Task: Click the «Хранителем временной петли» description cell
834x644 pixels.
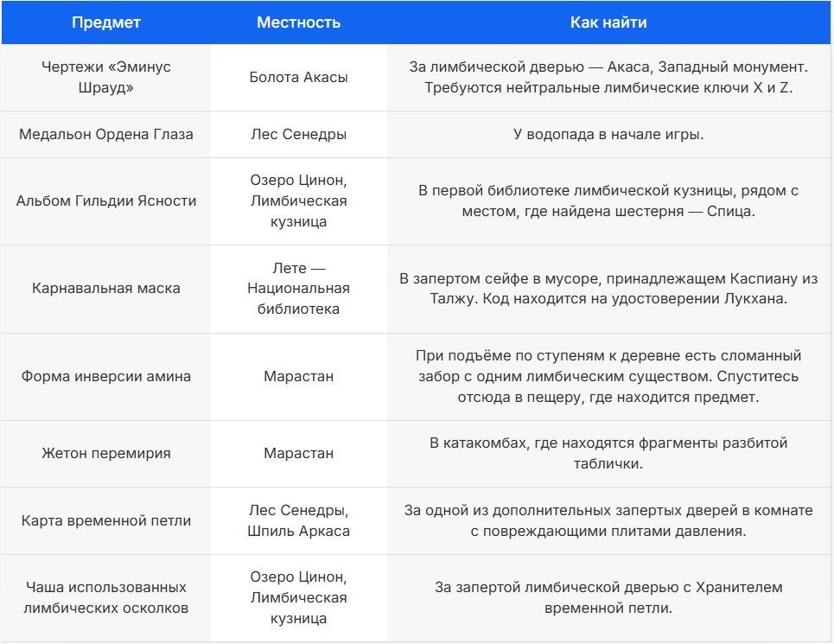Action: pos(608,597)
